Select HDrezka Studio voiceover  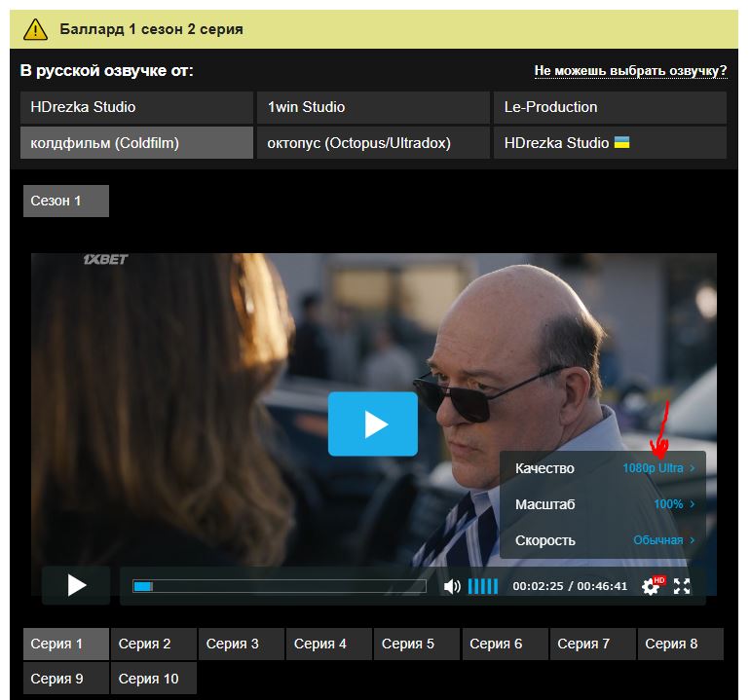click(136, 107)
